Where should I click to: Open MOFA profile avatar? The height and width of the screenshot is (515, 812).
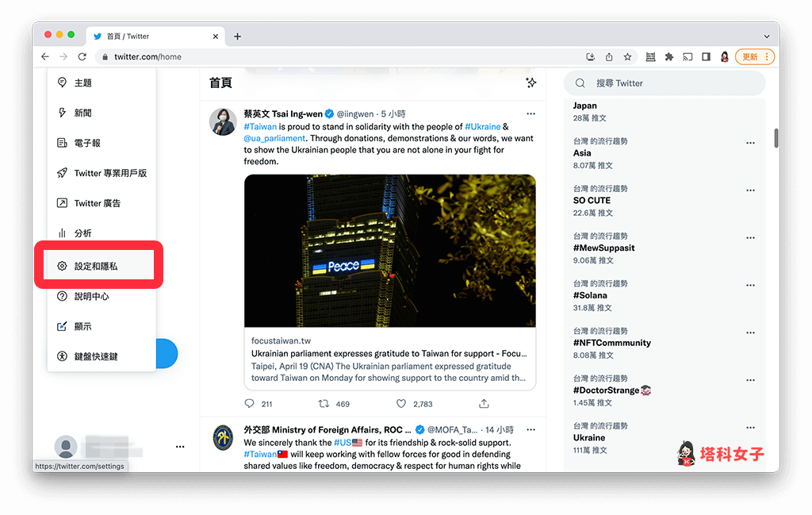point(223,438)
